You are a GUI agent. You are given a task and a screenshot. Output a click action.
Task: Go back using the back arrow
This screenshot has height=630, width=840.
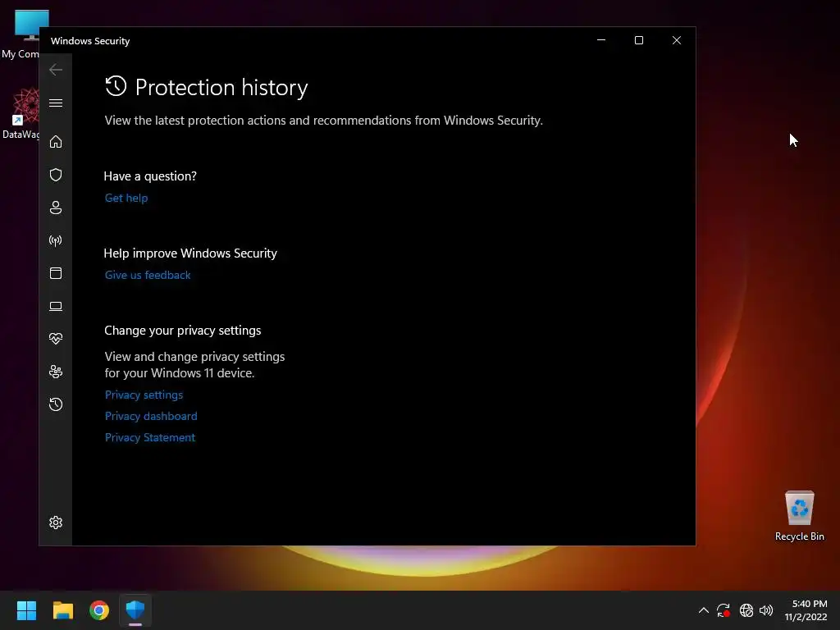pyautogui.click(x=56, y=70)
